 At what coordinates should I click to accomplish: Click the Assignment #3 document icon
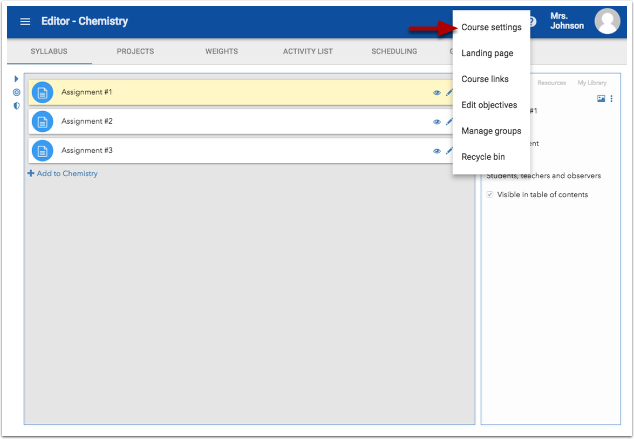click(42, 150)
